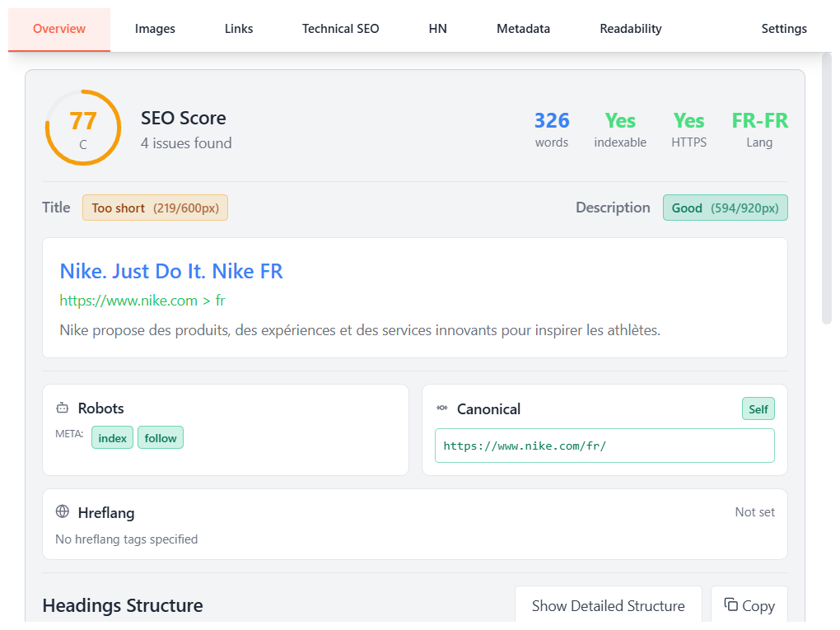The width and height of the screenshot is (840, 630).
Task: Click the globe icon beside Hreflang
Action: [62, 511]
